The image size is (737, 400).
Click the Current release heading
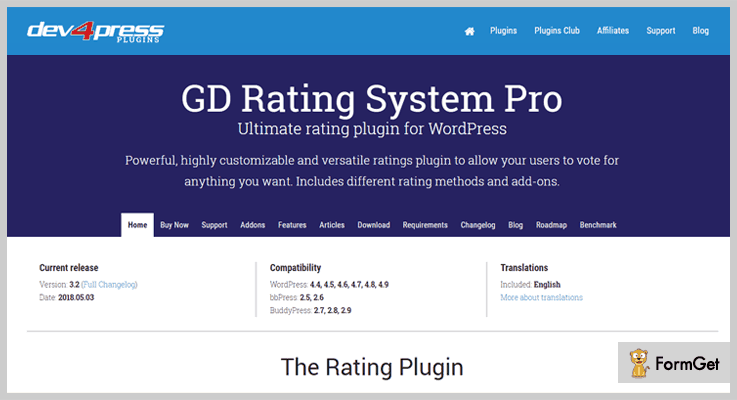point(69,267)
